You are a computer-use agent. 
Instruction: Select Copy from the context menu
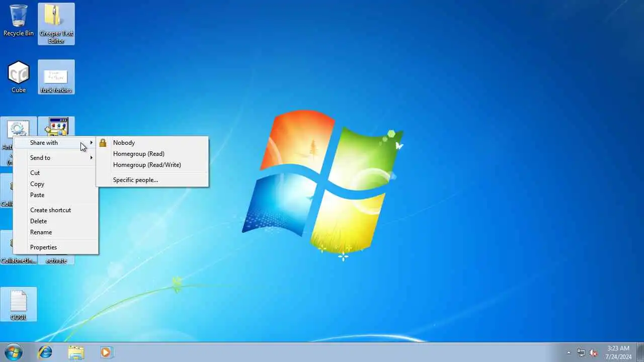(55, 184)
